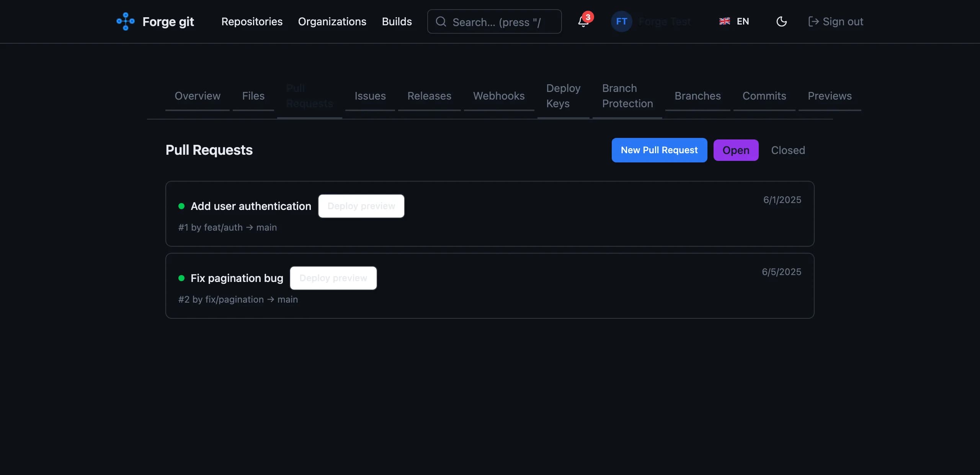This screenshot has width=980, height=475.
Task: Select the Pull Requests tab
Action: (x=309, y=96)
